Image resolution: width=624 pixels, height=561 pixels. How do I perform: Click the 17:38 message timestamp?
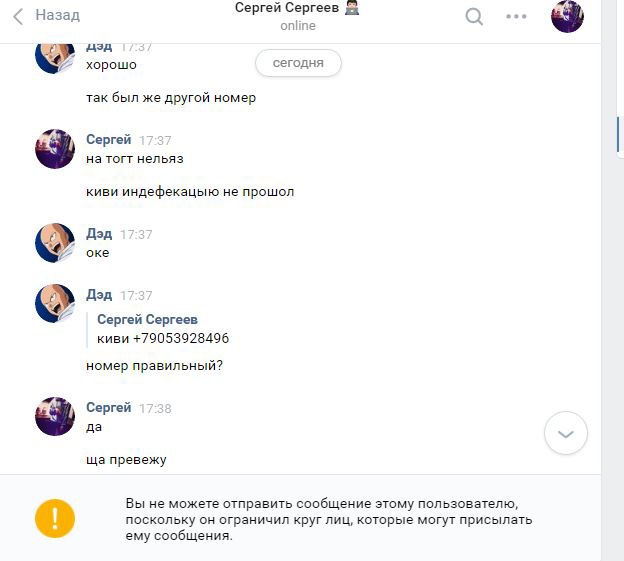(155, 409)
